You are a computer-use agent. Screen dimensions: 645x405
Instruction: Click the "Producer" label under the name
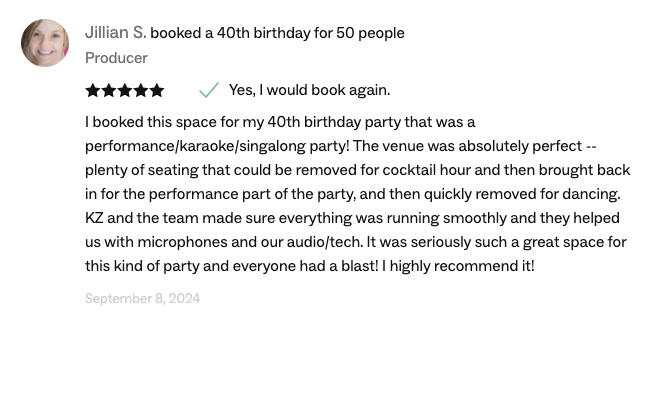pyautogui.click(x=116, y=58)
